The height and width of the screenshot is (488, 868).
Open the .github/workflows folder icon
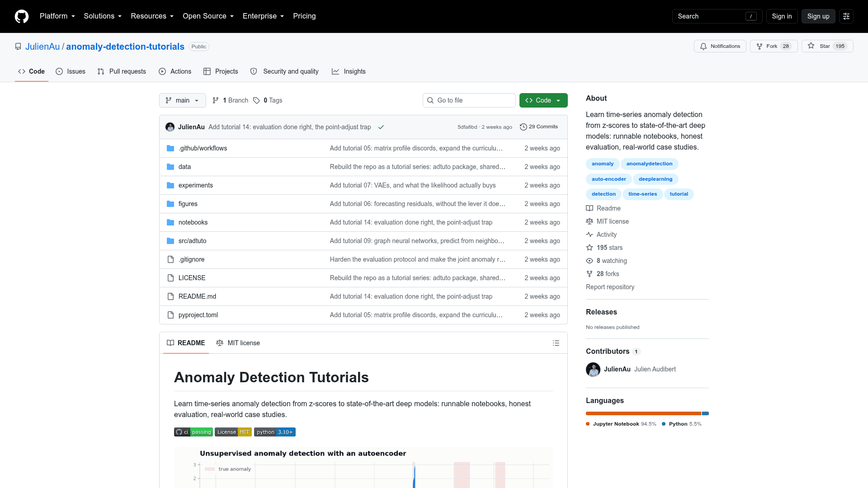coord(170,148)
